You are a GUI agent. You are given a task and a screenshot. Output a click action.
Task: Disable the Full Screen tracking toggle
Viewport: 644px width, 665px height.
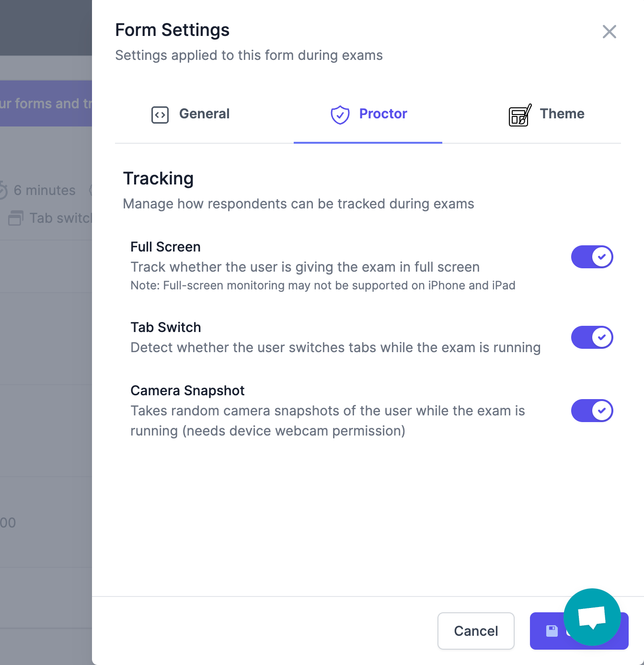coord(592,257)
